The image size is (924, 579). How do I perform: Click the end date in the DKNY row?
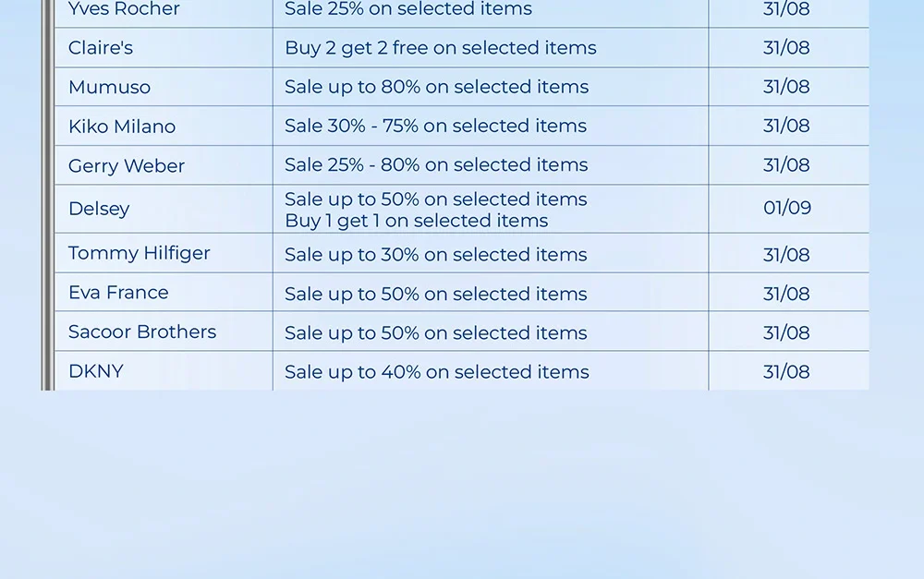coord(786,372)
